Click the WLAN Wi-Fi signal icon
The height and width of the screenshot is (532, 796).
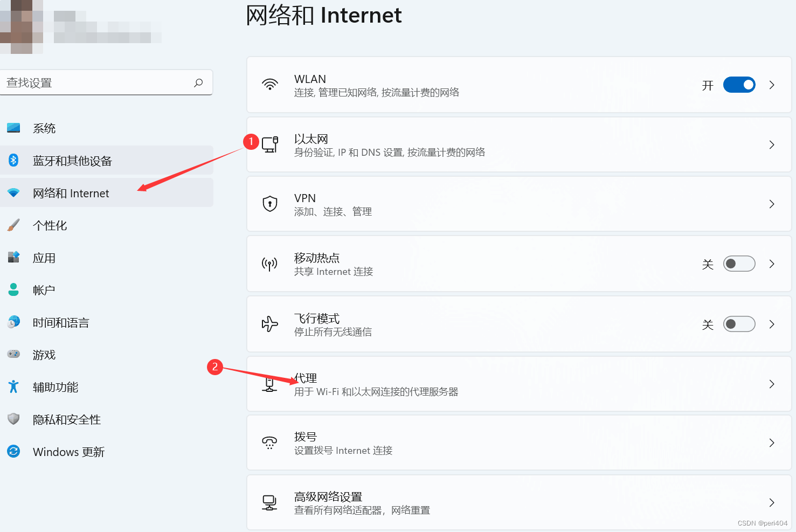click(x=269, y=85)
